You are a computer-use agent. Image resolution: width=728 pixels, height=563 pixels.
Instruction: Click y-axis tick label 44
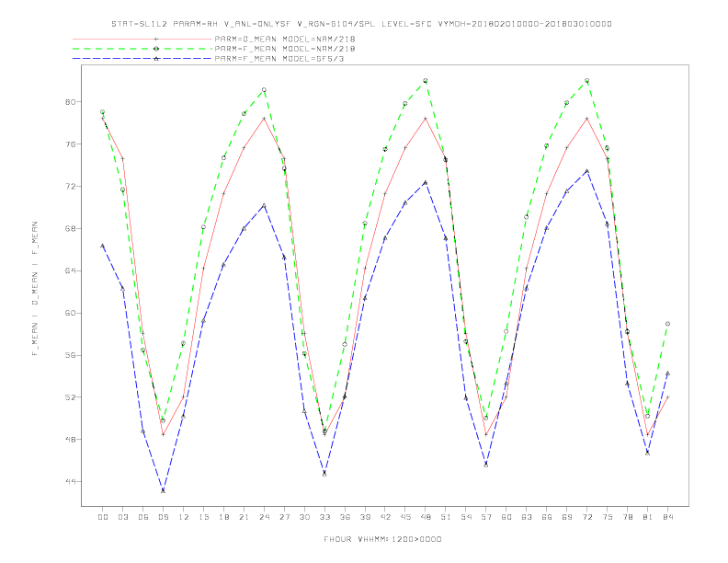click(70, 482)
